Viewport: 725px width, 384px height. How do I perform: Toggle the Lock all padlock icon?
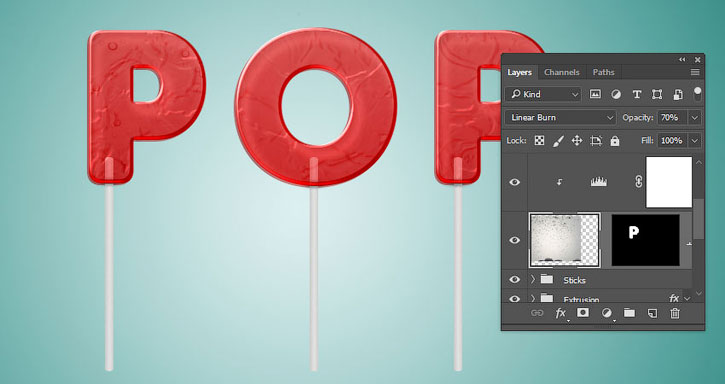click(x=614, y=141)
